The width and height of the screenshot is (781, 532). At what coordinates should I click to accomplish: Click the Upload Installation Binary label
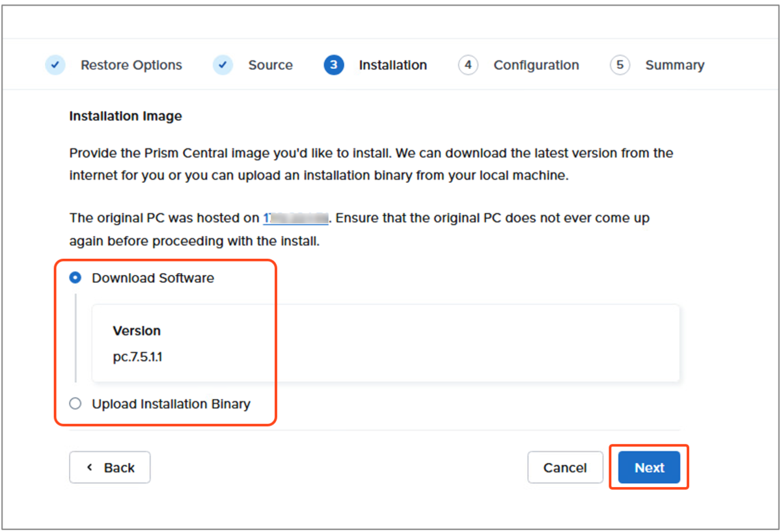(171, 404)
